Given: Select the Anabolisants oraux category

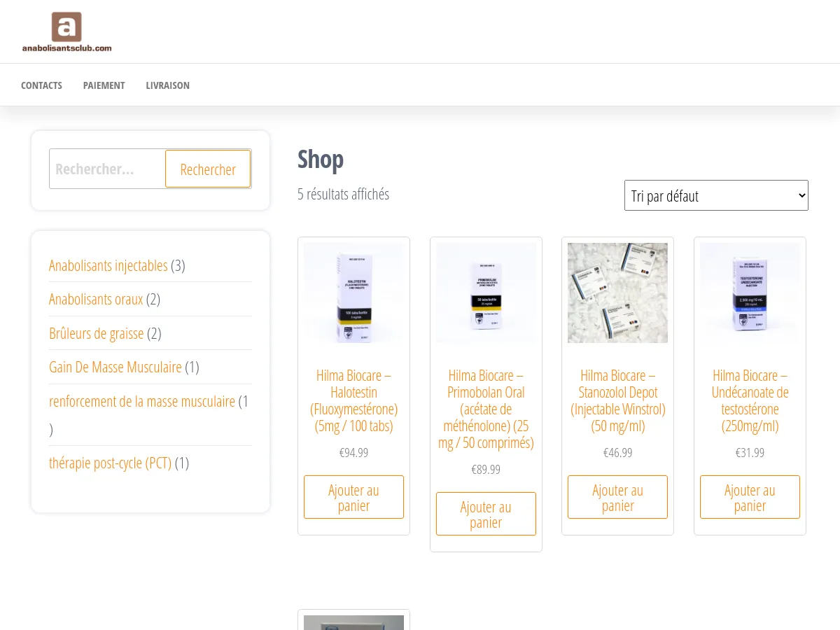Looking at the screenshot, I should click(x=96, y=300).
